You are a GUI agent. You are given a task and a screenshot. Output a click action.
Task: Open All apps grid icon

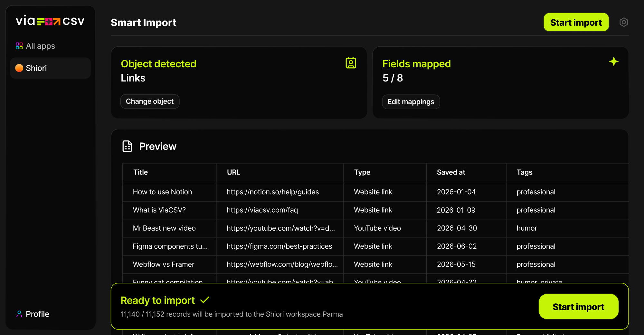tap(19, 46)
